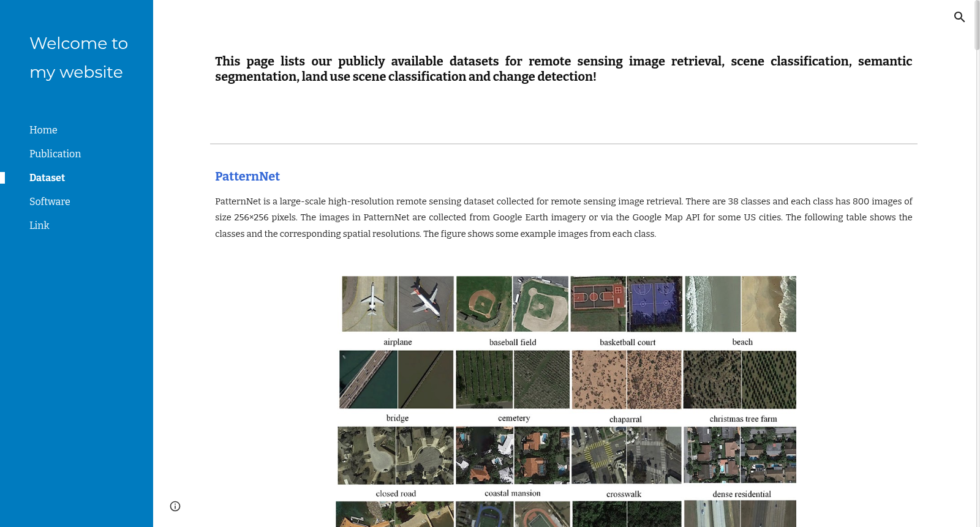Click the 'airplane' caption text

pyautogui.click(x=398, y=342)
